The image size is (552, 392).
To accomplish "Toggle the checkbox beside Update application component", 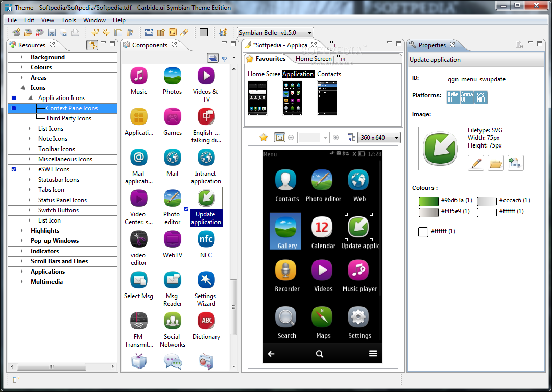I will [186, 209].
